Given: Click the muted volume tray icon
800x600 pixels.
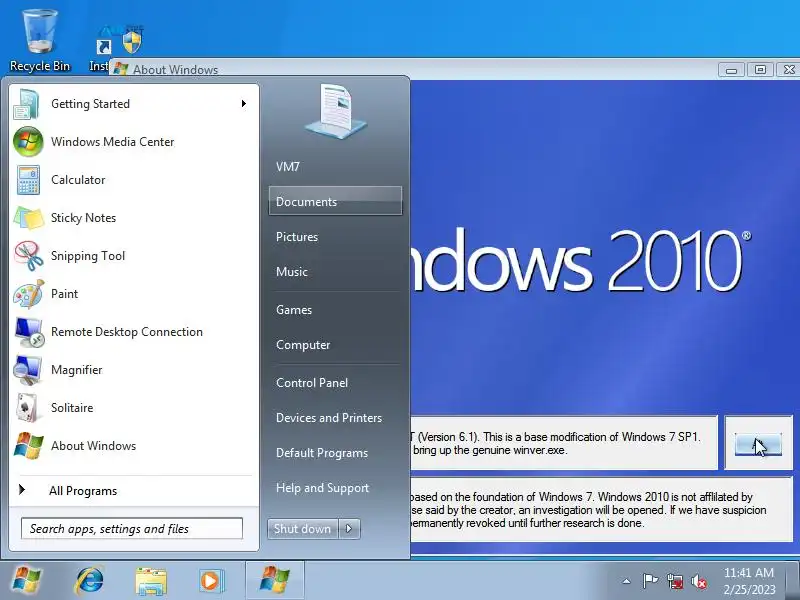Looking at the screenshot, I should (x=699, y=581).
